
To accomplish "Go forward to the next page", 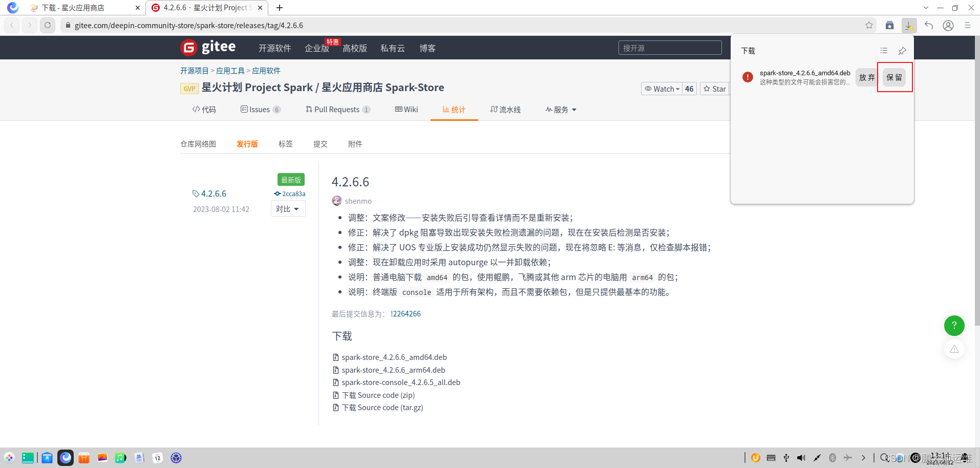I will pos(30,25).
